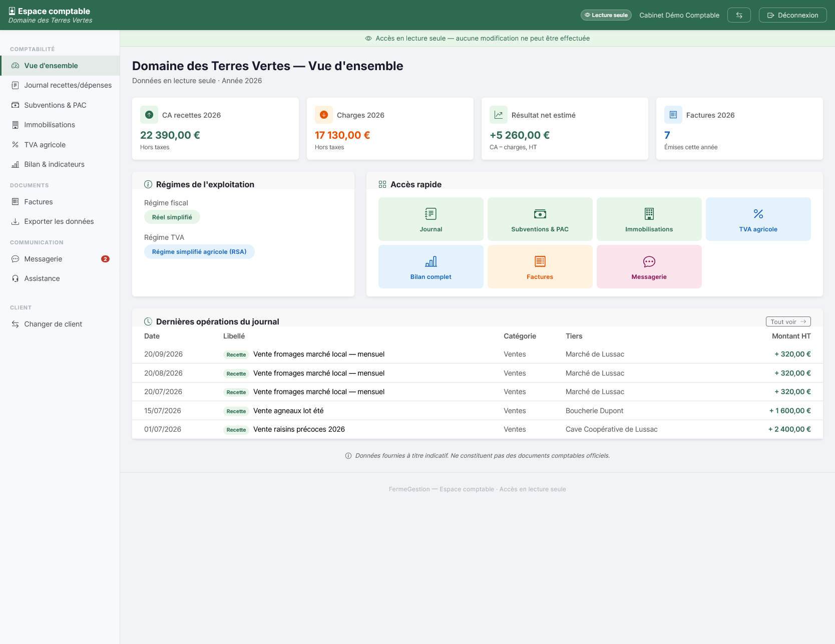This screenshot has height=644, width=835.
Task: Open Messagerie in the sidebar
Action: pyautogui.click(x=60, y=259)
